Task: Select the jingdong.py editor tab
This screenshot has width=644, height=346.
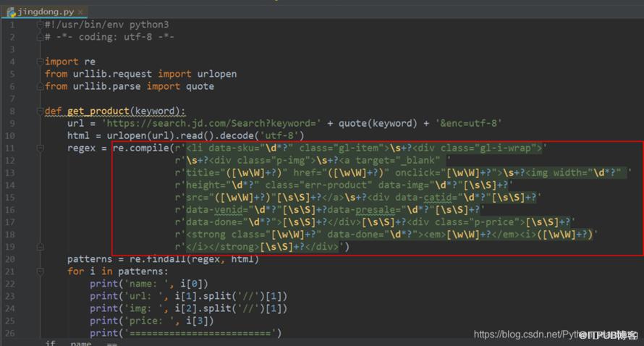Action: click(44, 12)
